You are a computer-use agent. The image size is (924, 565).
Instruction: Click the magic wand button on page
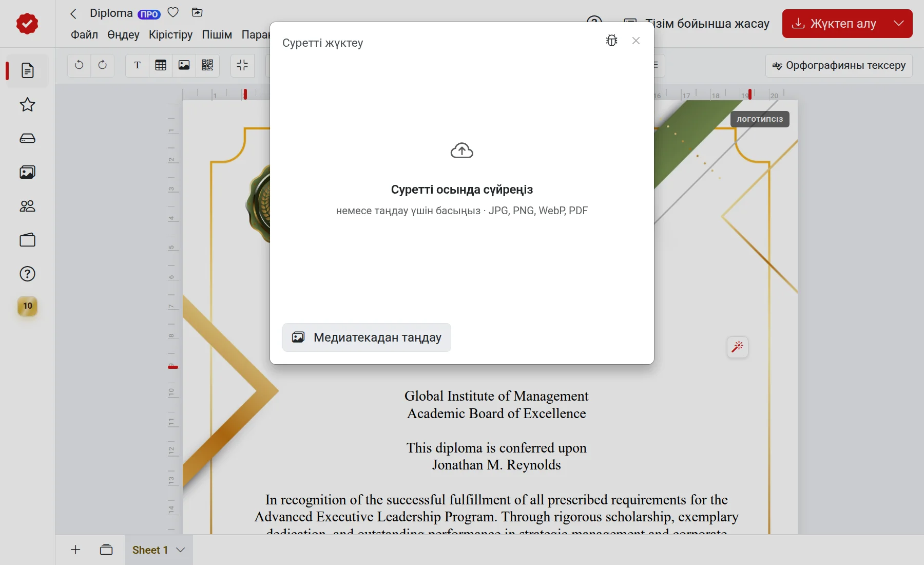738,347
